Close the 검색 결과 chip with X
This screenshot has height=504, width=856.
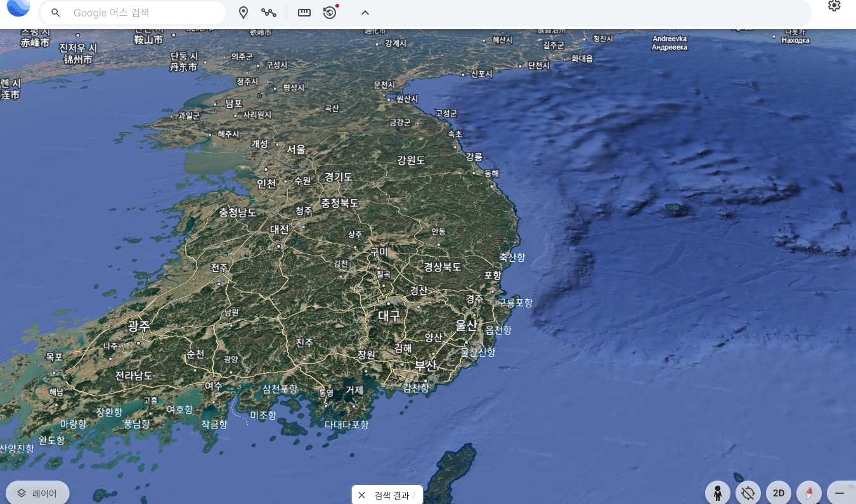[362, 495]
